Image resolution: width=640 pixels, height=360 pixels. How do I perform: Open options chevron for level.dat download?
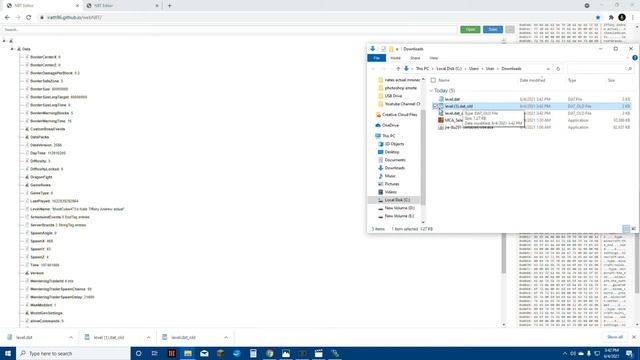(x=71, y=338)
